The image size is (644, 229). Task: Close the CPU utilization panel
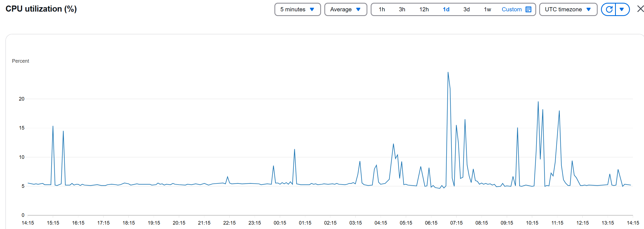[640, 9]
